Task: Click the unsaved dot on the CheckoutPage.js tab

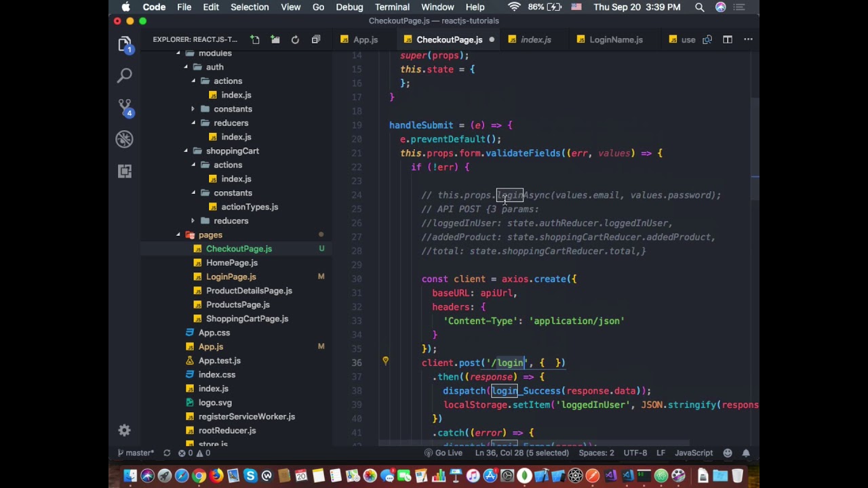Action: [492, 39]
